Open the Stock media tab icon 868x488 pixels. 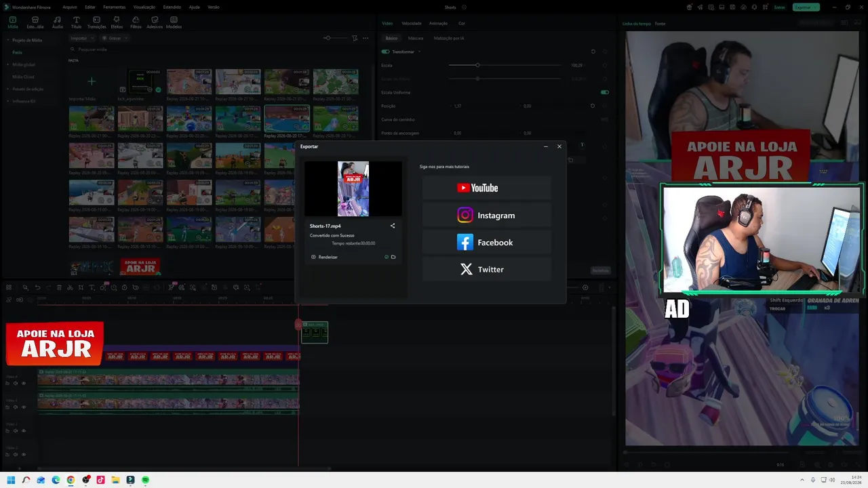[x=35, y=22]
